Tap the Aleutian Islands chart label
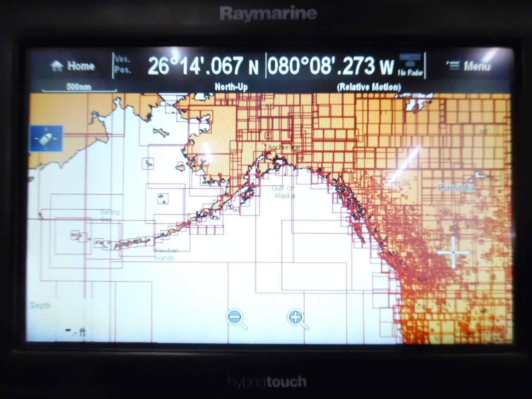This screenshot has height=399, width=532. tap(166, 254)
